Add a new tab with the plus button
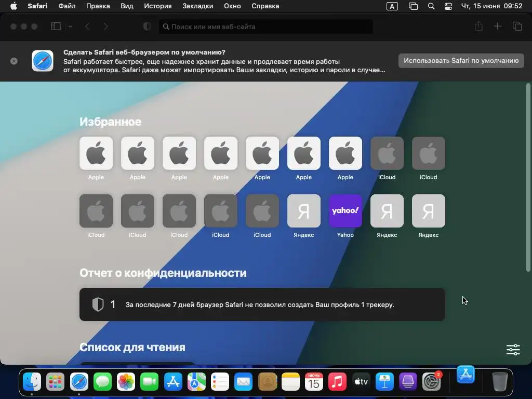The height and width of the screenshot is (399, 532). tap(497, 26)
